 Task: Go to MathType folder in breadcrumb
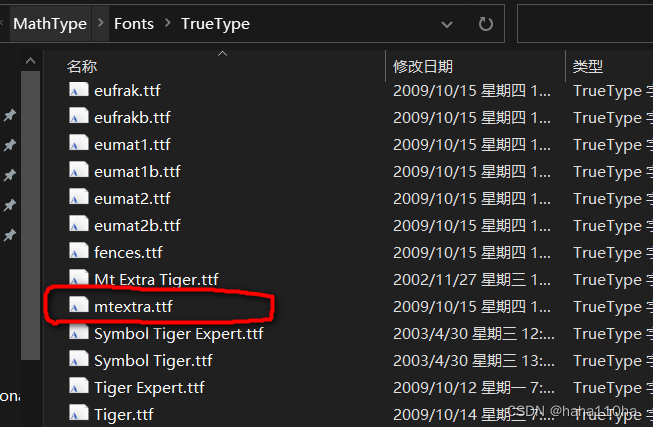tap(50, 24)
